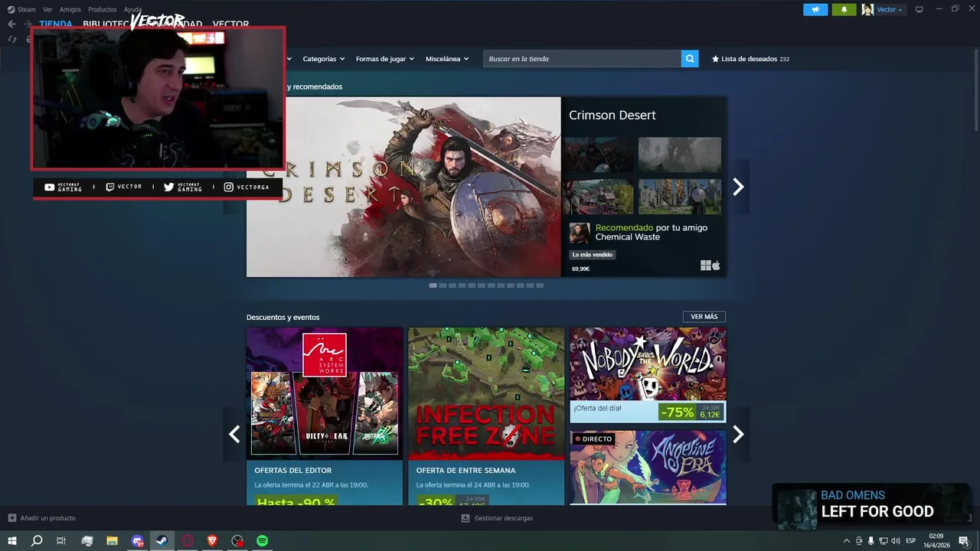This screenshot has height=551, width=980.
Task: Open Spotify from the taskbar
Action: click(262, 541)
